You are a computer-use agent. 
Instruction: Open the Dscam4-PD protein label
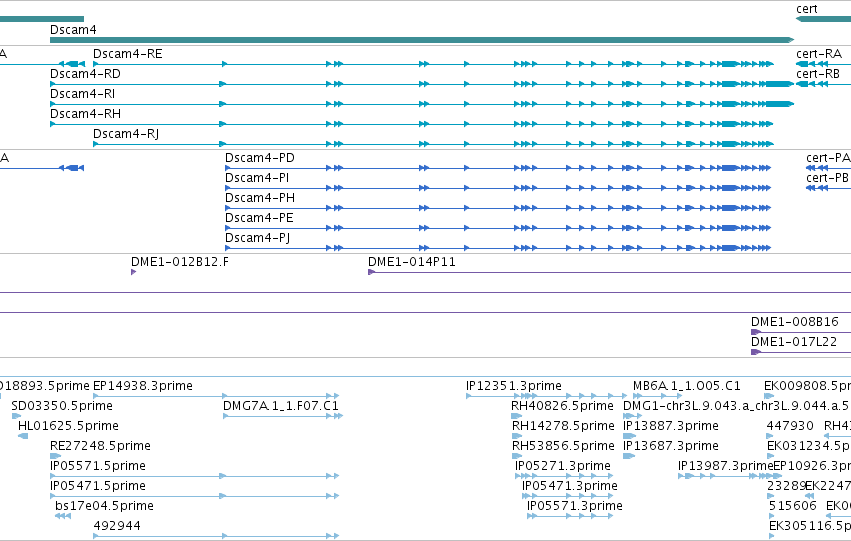260,158
